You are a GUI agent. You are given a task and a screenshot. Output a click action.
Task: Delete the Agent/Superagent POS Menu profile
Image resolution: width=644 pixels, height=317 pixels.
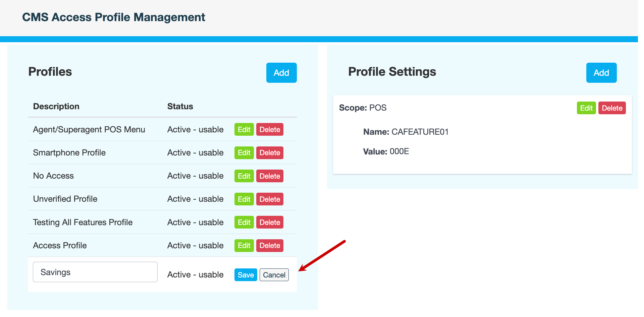(x=270, y=130)
